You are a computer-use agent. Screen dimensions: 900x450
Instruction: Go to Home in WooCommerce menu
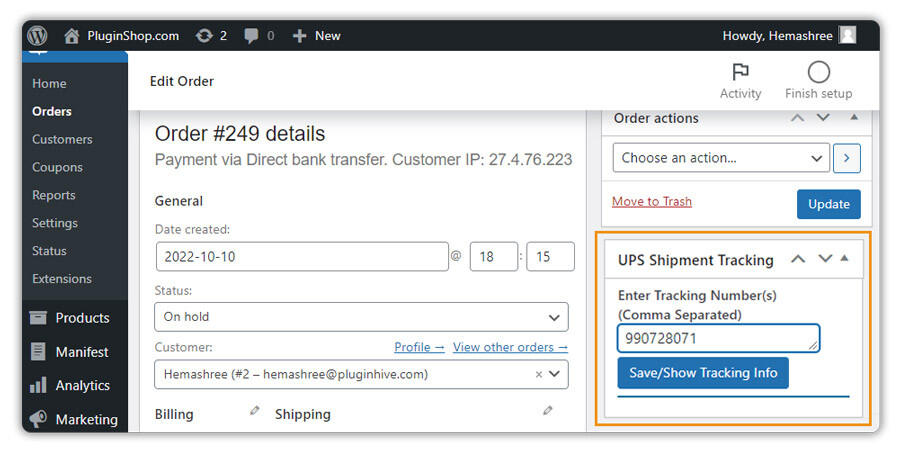[49, 84]
